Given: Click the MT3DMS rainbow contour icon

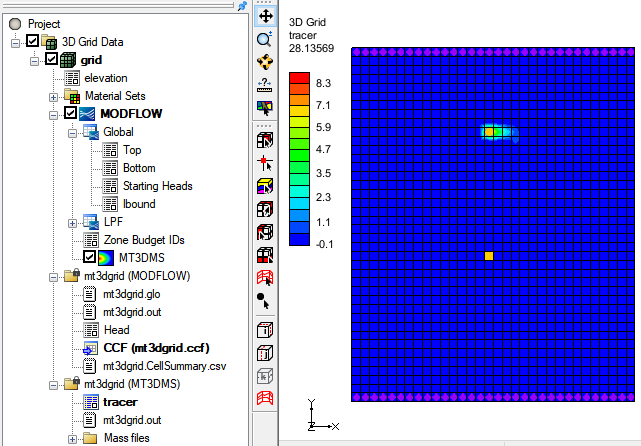Looking at the screenshot, I should (x=106, y=258).
